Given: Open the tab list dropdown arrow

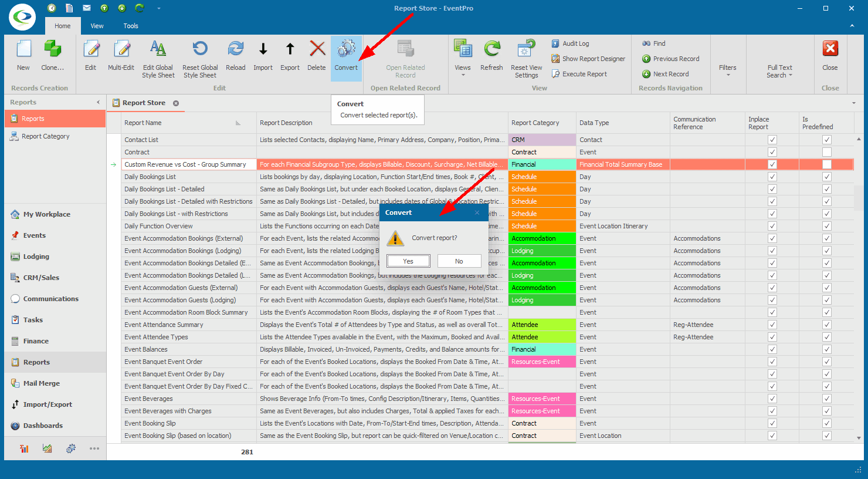Looking at the screenshot, I should tap(854, 103).
